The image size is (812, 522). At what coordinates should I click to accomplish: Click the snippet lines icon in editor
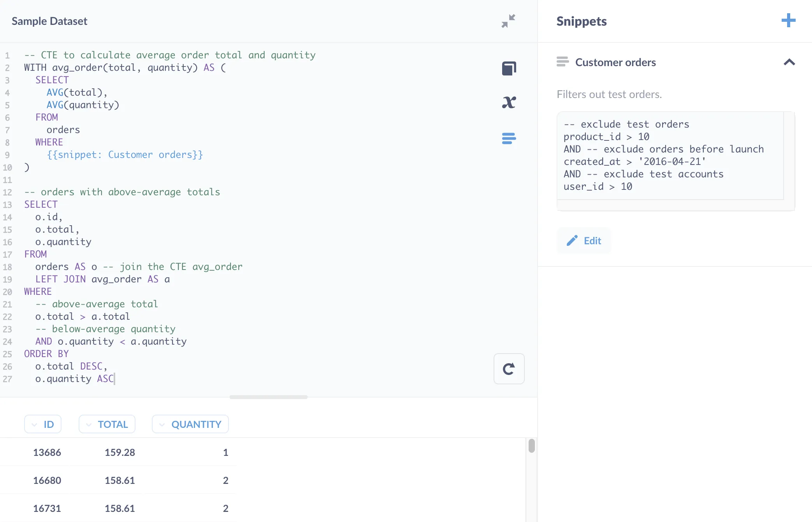tap(509, 138)
